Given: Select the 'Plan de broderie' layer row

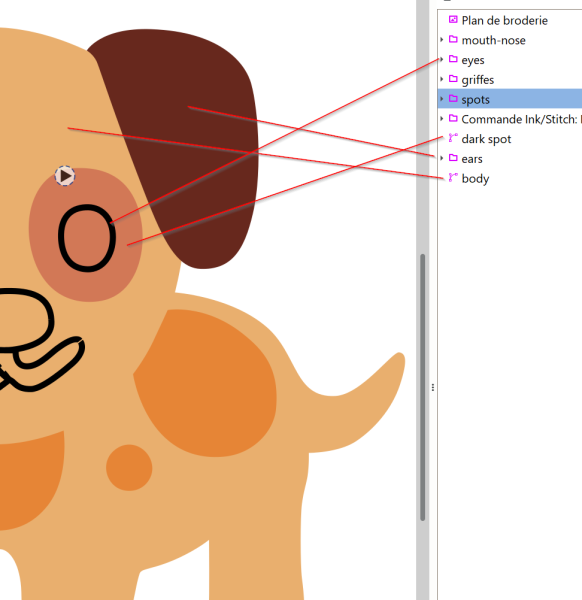Looking at the screenshot, I should coord(510,20).
